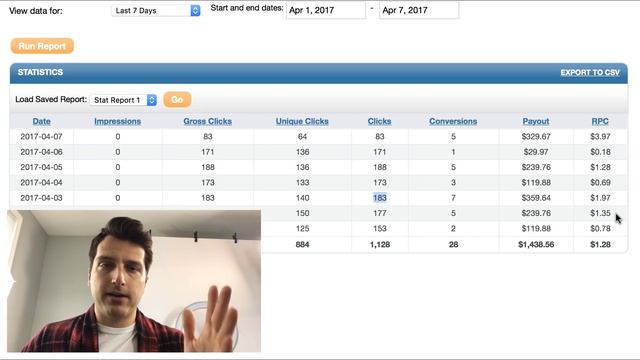The width and height of the screenshot is (640, 360).
Task: Click the payout value $119.88 in 2017-04-04 row
Action: tap(536, 182)
